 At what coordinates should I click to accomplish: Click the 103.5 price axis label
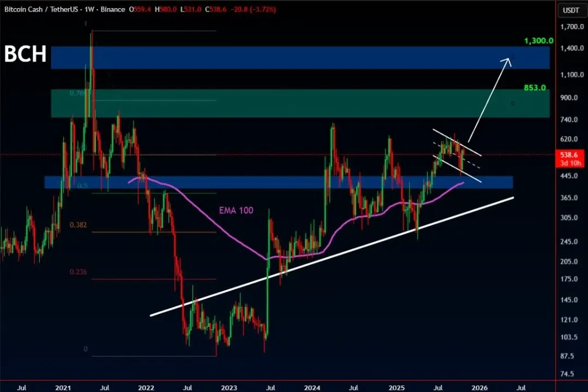(569, 338)
